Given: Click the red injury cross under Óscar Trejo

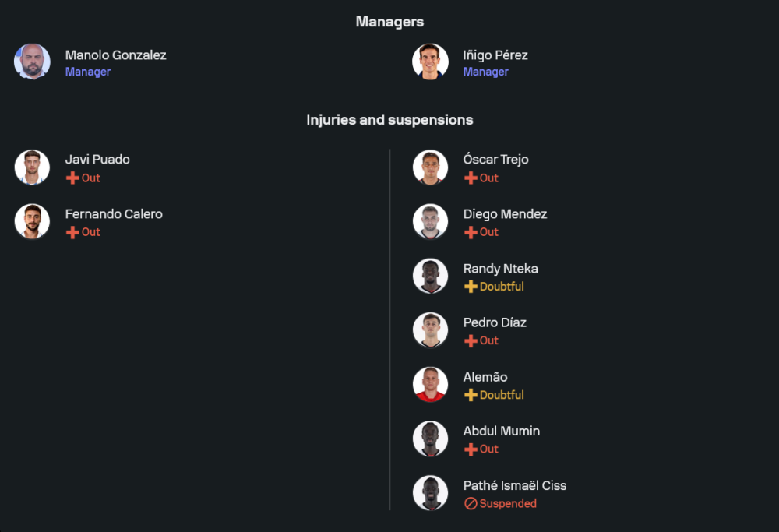Looking at the screenshot, I should 471,178.
